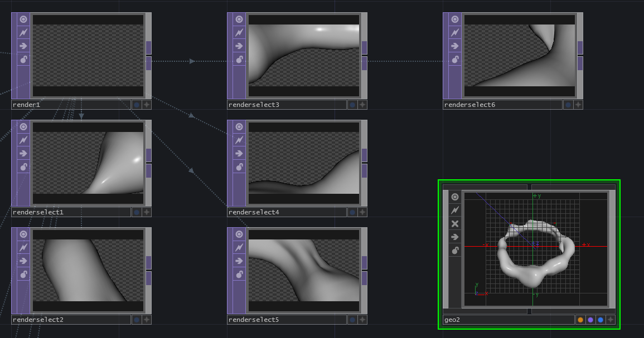
Task: Click the renderselect4 node name label
Action: pos(287,212)
